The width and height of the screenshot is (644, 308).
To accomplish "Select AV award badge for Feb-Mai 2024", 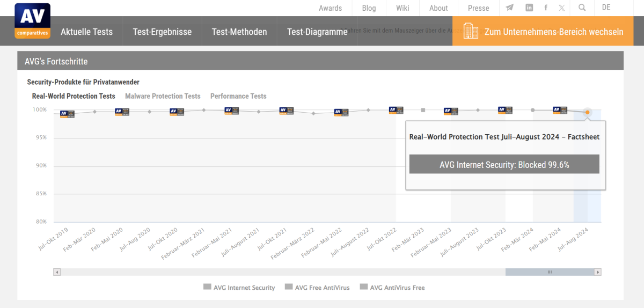I will click(560, 109).
